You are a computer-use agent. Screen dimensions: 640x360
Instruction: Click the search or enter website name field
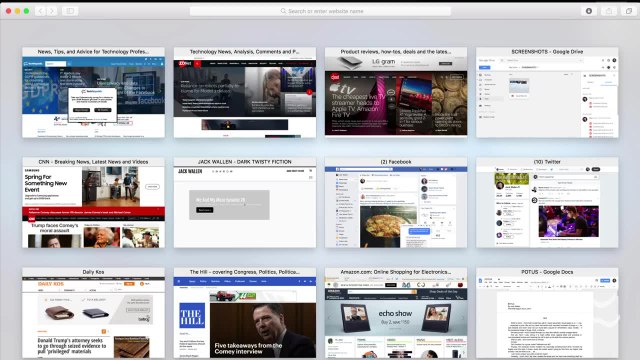click(x=320, y=11)
